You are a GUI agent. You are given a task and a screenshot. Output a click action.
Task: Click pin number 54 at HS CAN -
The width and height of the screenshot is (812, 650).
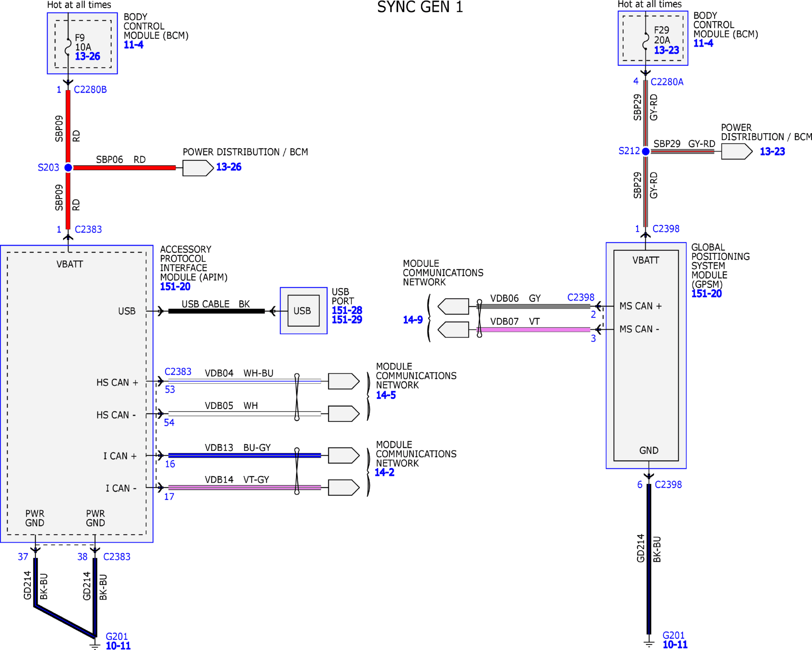(x=169, y=422)
